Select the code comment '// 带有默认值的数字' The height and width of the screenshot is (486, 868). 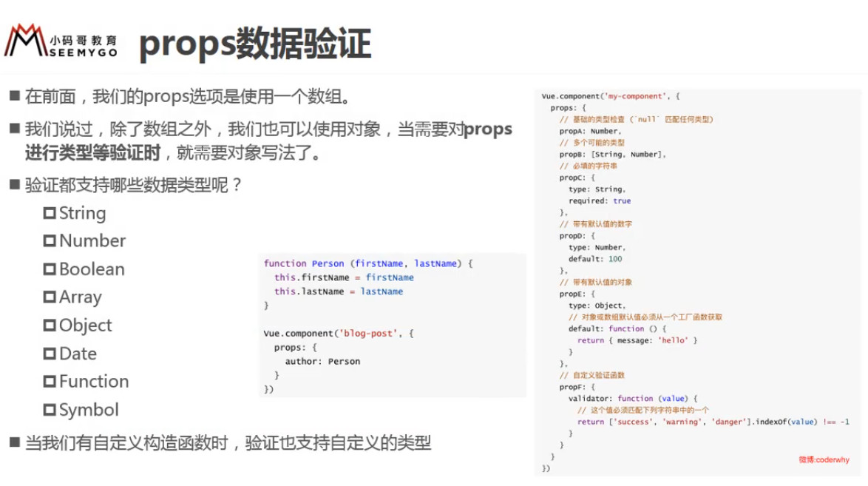(596, 224)
